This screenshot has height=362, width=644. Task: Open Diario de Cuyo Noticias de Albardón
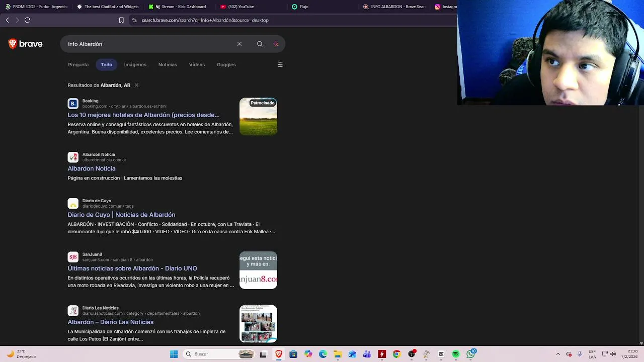[121, 215]
